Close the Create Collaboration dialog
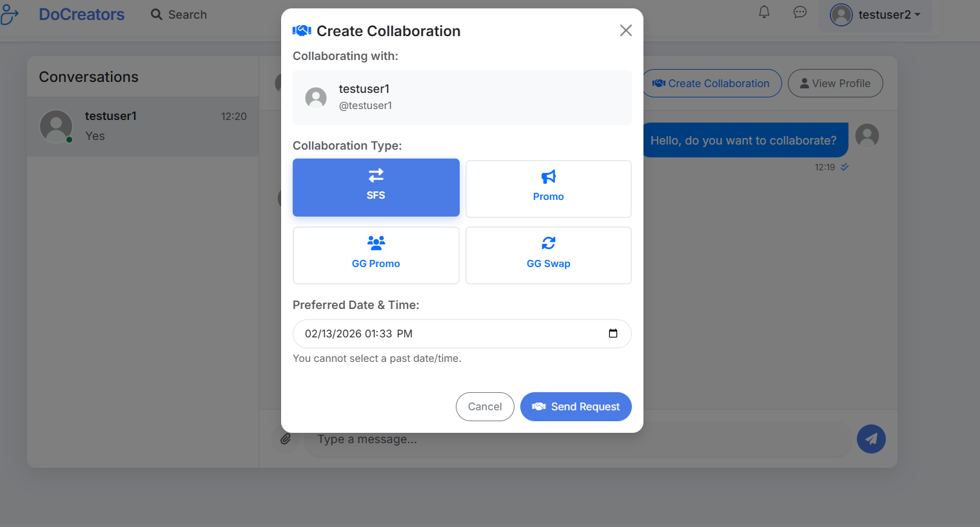980x527 pixels. pyautogui.click(x=625, y=30)
